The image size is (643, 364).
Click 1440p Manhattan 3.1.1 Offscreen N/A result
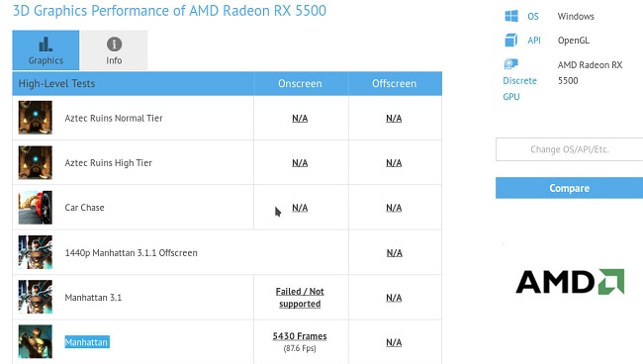point(394,253)
